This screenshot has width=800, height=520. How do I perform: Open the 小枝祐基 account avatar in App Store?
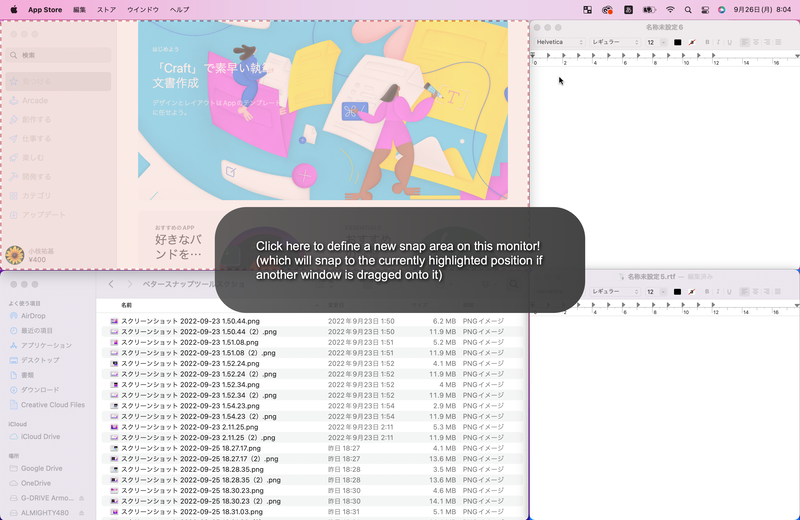tap(15, 255)
